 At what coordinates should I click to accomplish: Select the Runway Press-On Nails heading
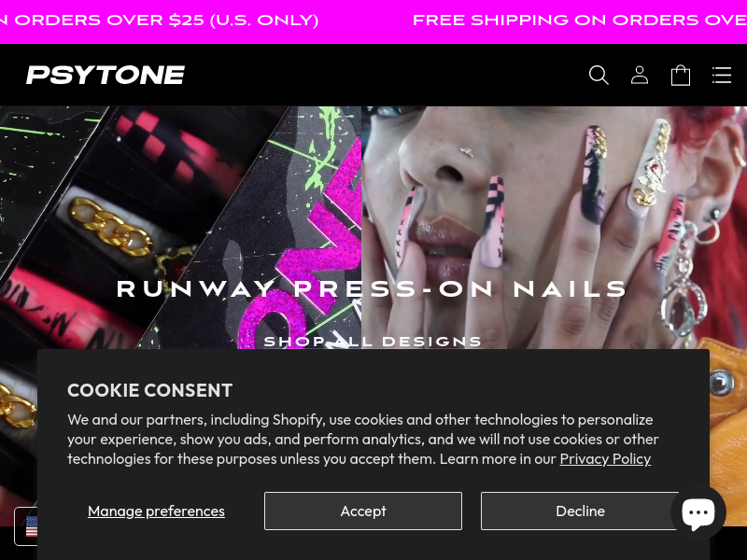[x=372, y=289]
